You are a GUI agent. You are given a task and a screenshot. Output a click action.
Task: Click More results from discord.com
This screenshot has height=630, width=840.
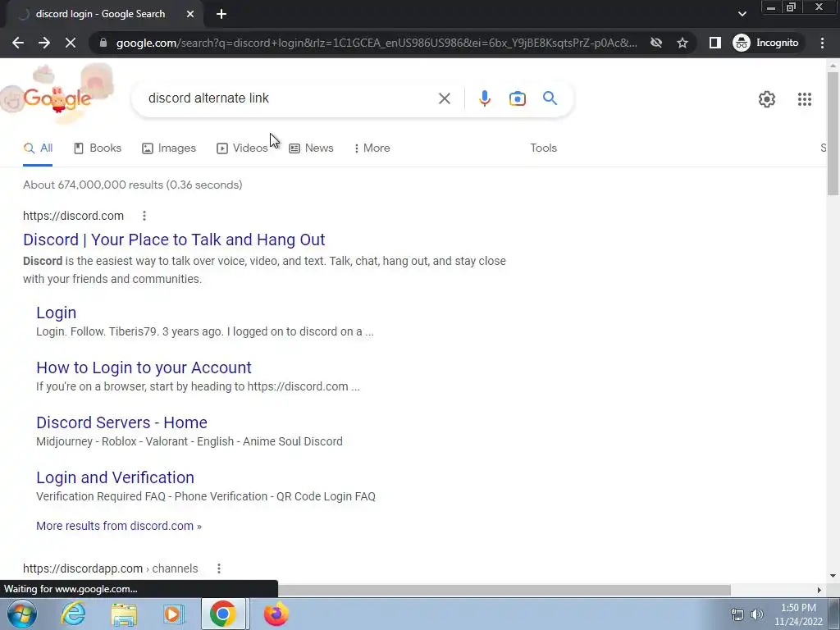click(x=119, y=526)
